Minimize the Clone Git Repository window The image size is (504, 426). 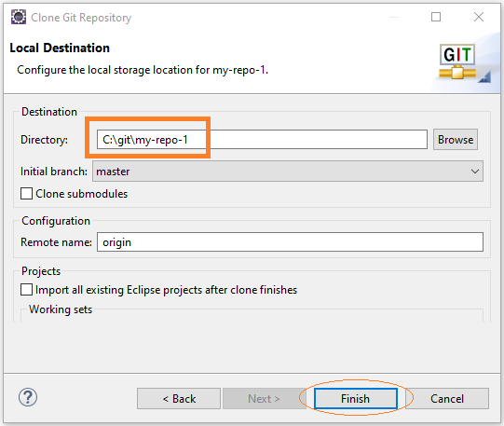(x=394, y=17)
